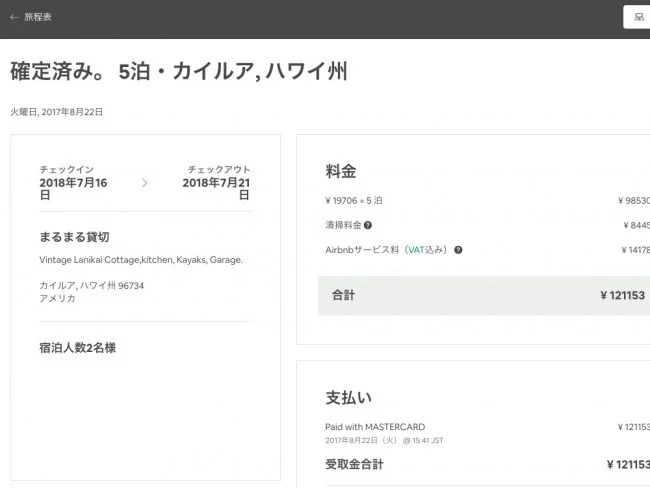The image size is (650, 488).
Task: Click the 支払い section heading
Action: 348,398
